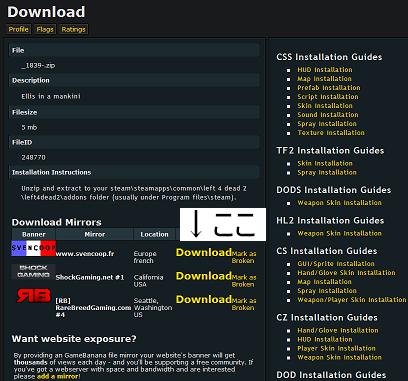Open CS GUI/Sprite Installation guide
This screenshot has height=381, width=408.
pyautogui.click(x=336, y=264)
